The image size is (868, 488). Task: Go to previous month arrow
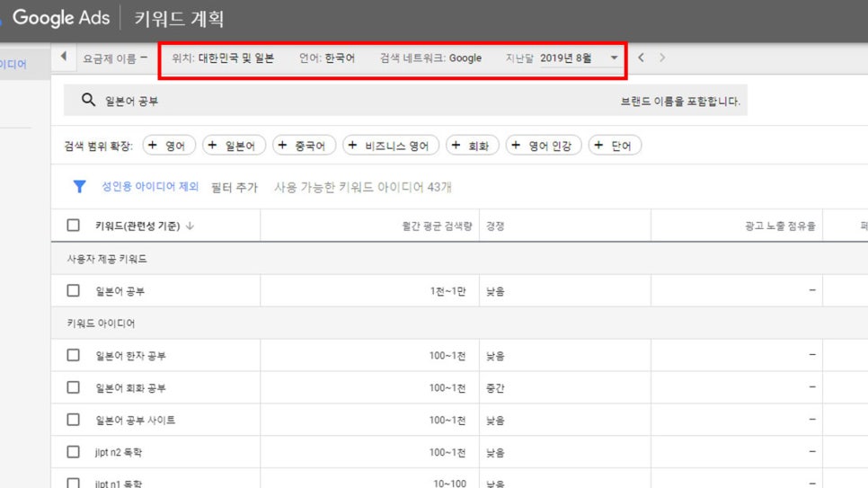tap(641, 58)
